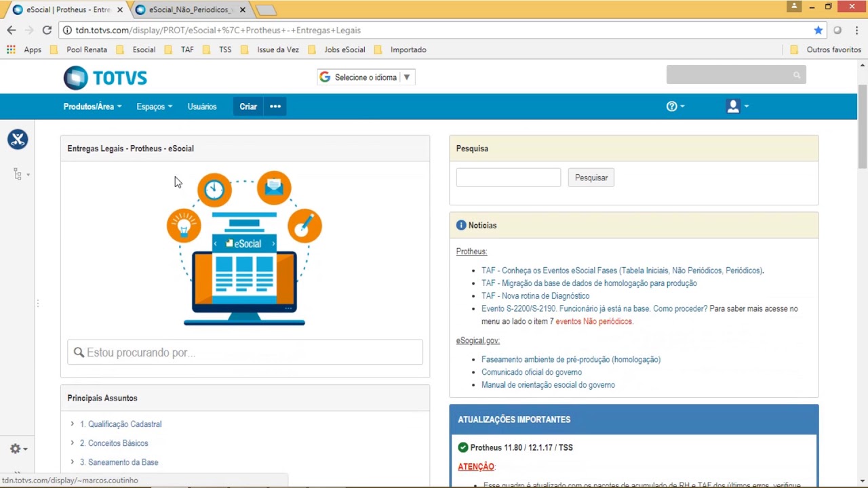This screenshot has width=868, height=488.
Task: Open the Importado bookmark folder
Action: pos(400,49)
